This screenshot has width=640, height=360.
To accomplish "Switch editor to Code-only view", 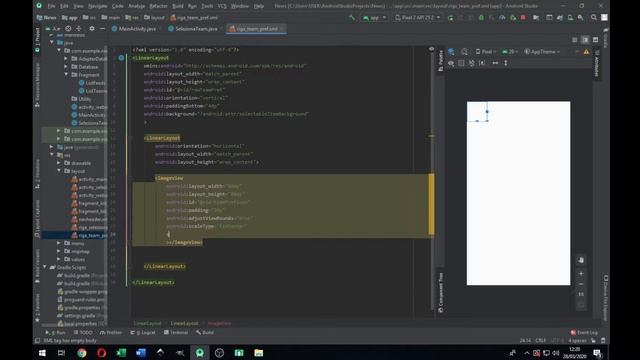I will pyautogui.click(x=574, y=40).
